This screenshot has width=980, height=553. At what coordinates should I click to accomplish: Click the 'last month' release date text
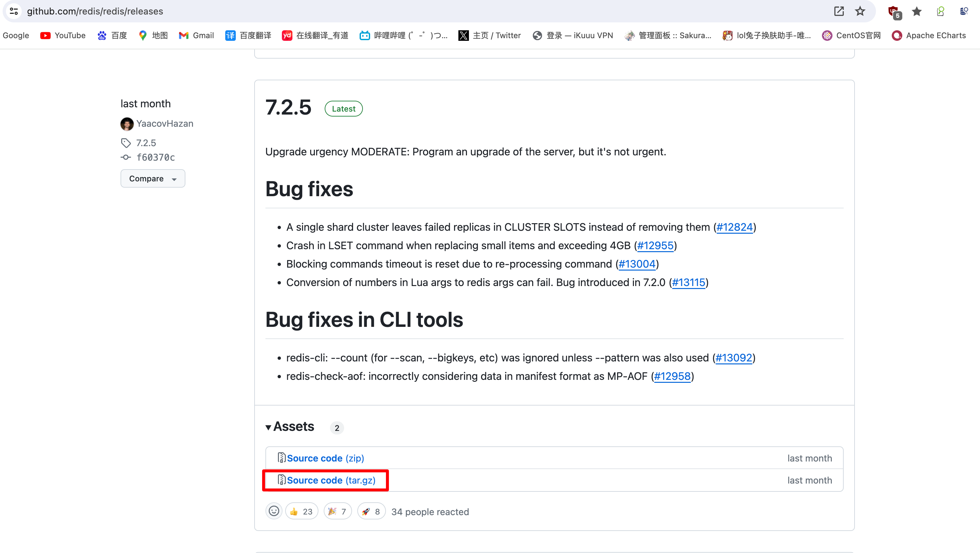(145, 104)
